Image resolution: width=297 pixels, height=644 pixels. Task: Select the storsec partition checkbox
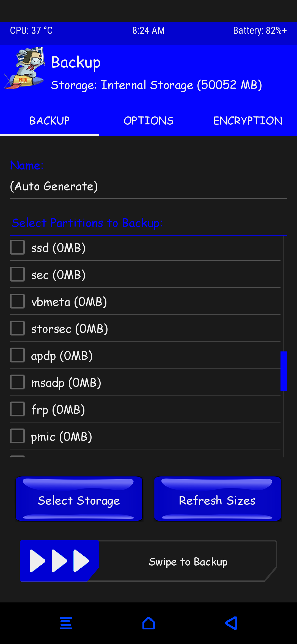coord(17,328)
